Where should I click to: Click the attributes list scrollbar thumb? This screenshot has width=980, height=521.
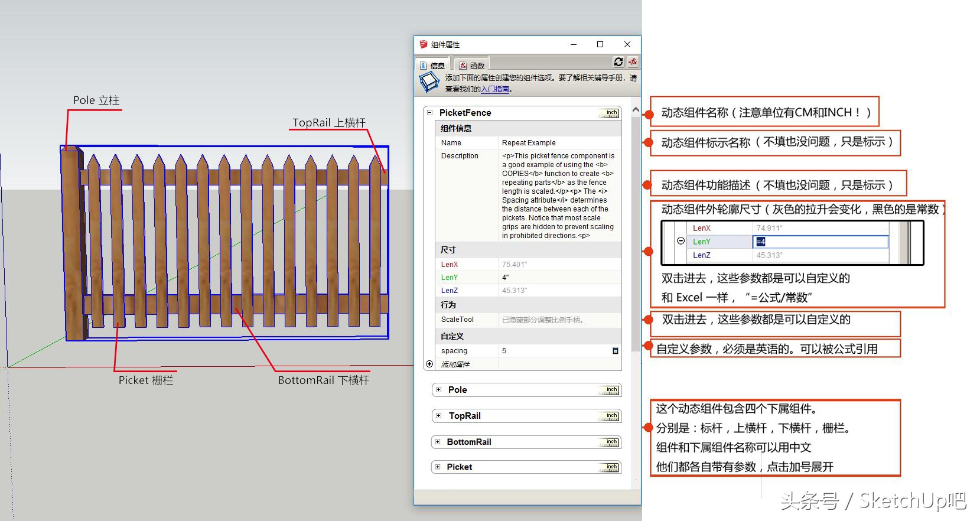[x=636, y=233]
